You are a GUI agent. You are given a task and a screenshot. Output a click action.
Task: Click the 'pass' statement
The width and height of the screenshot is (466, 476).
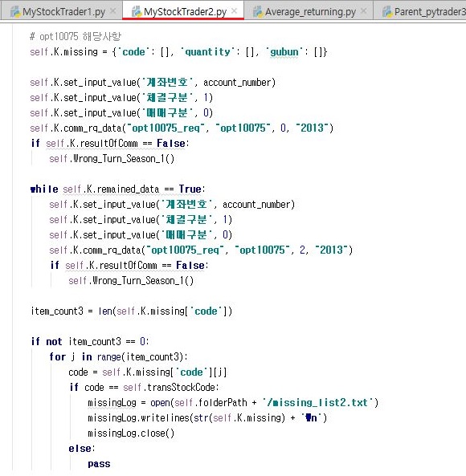[99, 464]
